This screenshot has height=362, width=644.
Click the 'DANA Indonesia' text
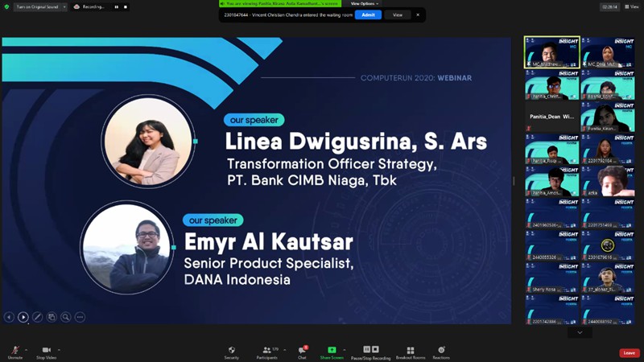[x=237, y=280]
